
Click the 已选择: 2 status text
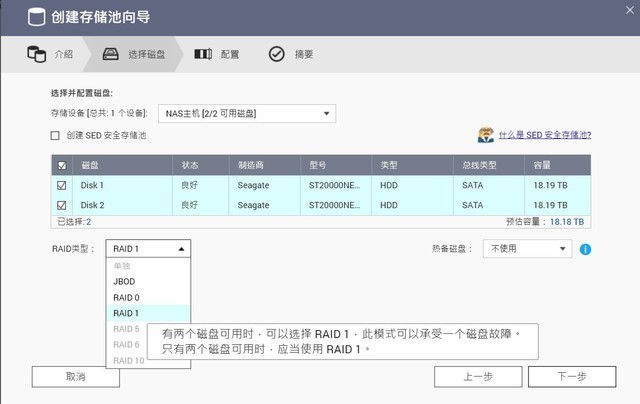click(x=74, y=222)
